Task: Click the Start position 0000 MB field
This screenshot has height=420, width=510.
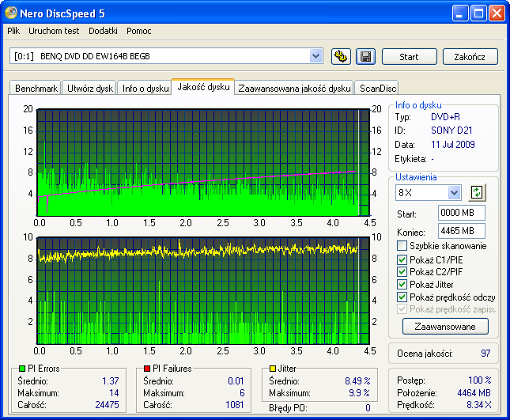Action: click(x=462, y=213)
